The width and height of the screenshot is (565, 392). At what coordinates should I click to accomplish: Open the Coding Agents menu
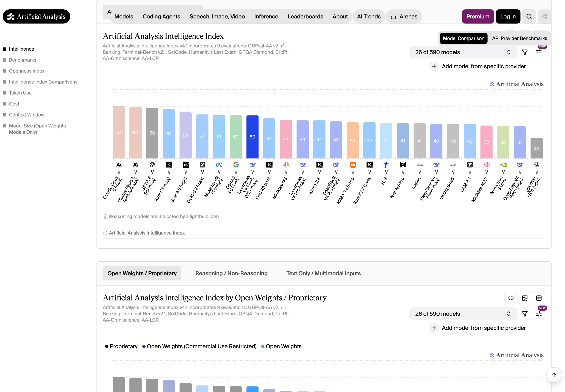click(x=161, y=16)
